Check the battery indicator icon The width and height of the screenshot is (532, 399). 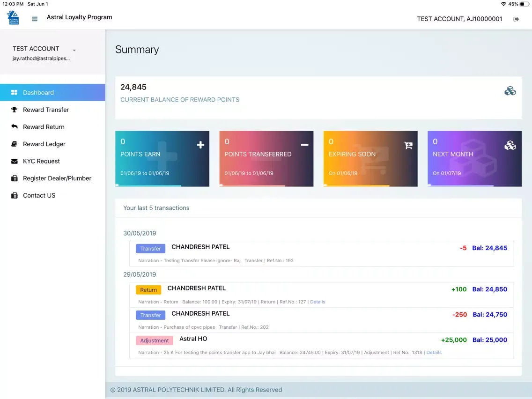click(x=525, y=4)
